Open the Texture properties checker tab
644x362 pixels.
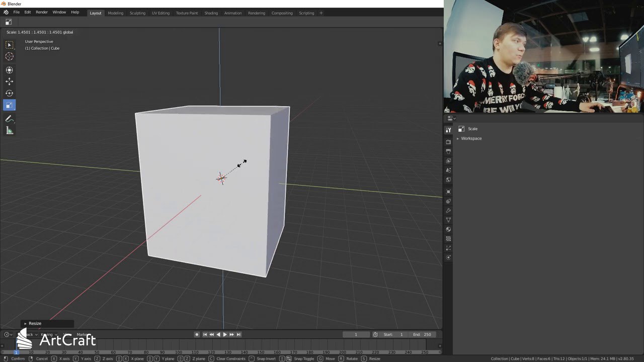[x=448, y=239]
